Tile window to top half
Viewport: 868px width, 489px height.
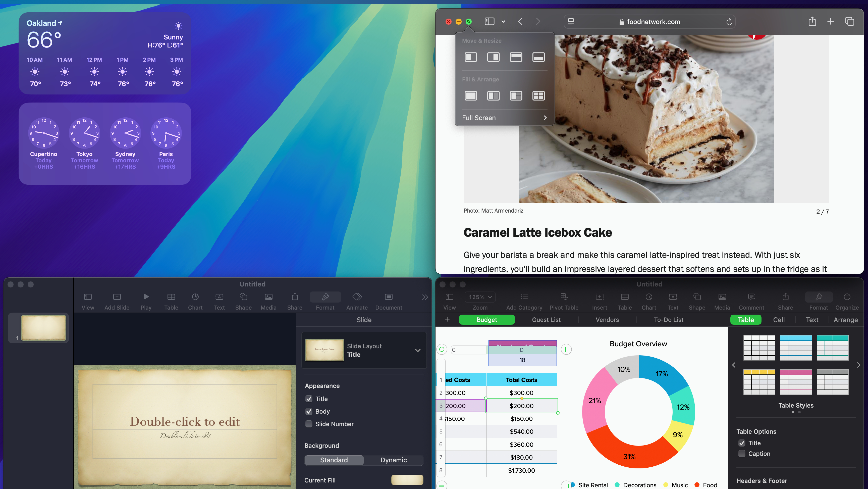[x=516, y=57]
